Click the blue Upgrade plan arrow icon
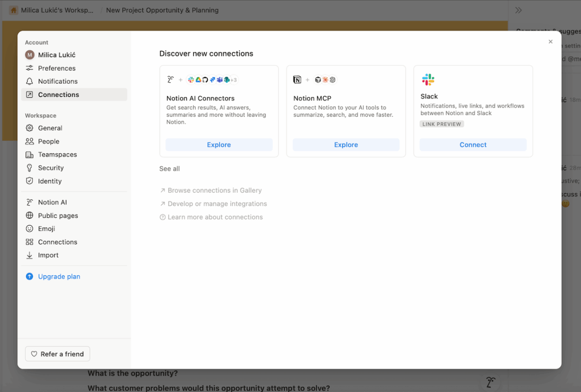The height and width of the screenshot is (392, 581). (x=30, y=276)
